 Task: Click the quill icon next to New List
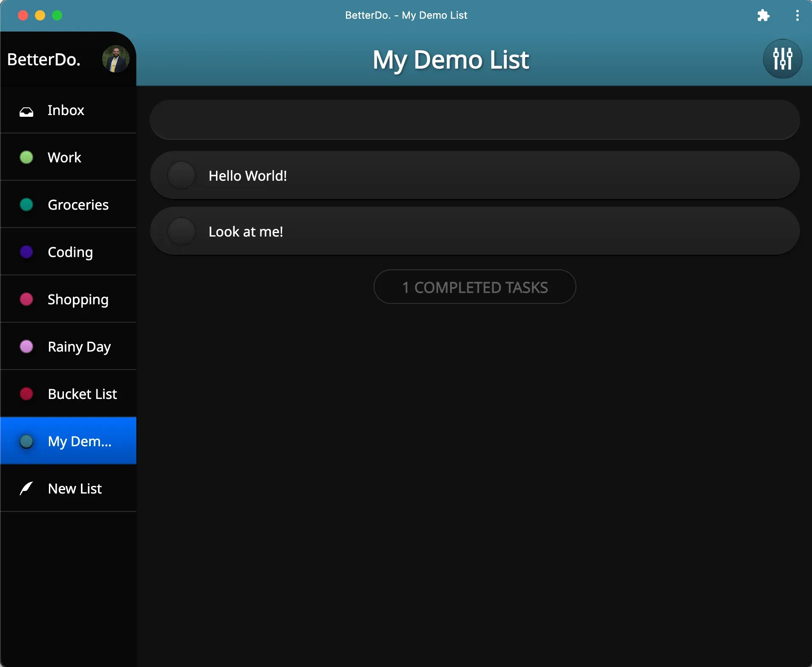click(26, 488)
